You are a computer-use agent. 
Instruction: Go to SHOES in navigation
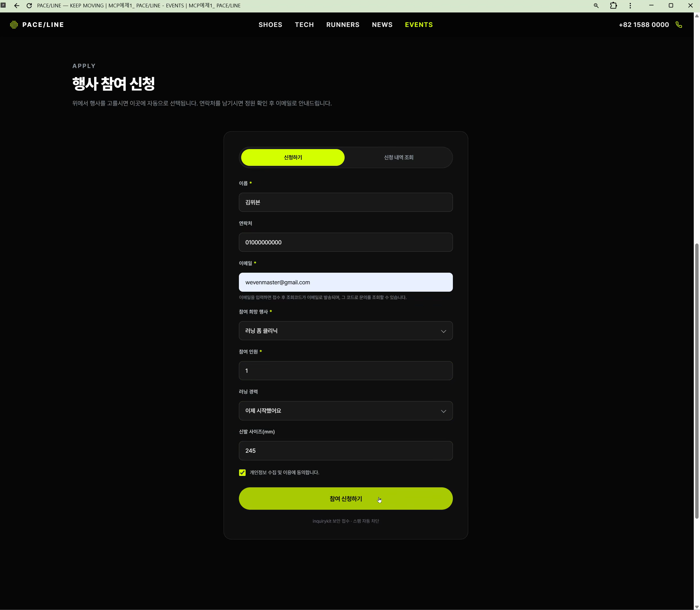tap(270, 24)
